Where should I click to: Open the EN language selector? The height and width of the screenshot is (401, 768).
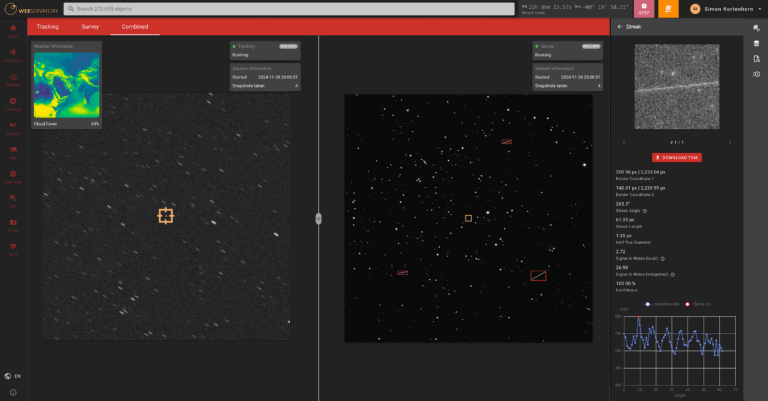(x=13, y=376)
